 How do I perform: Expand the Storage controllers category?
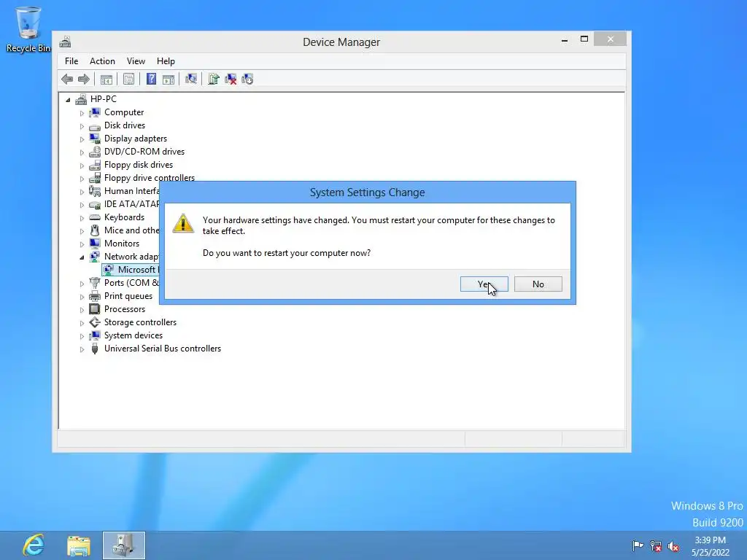point(82,323)
